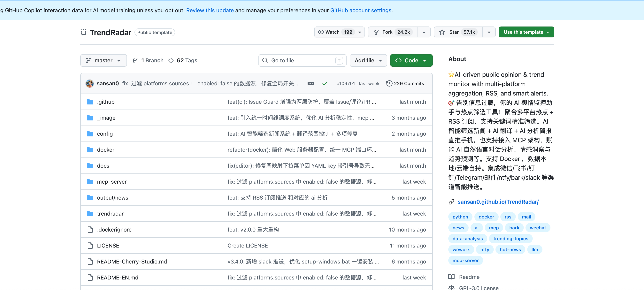Open the Review this update link

point(210,10)
